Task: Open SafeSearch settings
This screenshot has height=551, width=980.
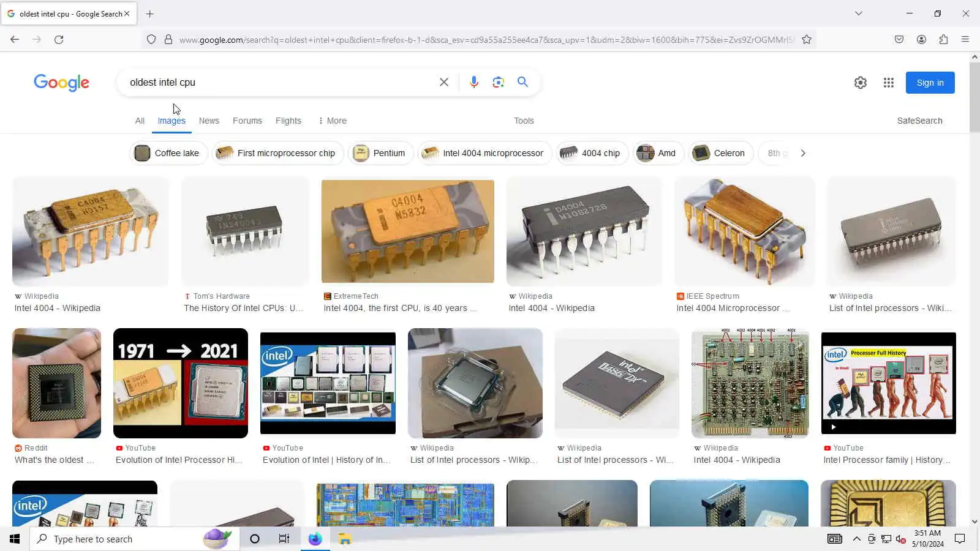Action: (x=919, y=121)
